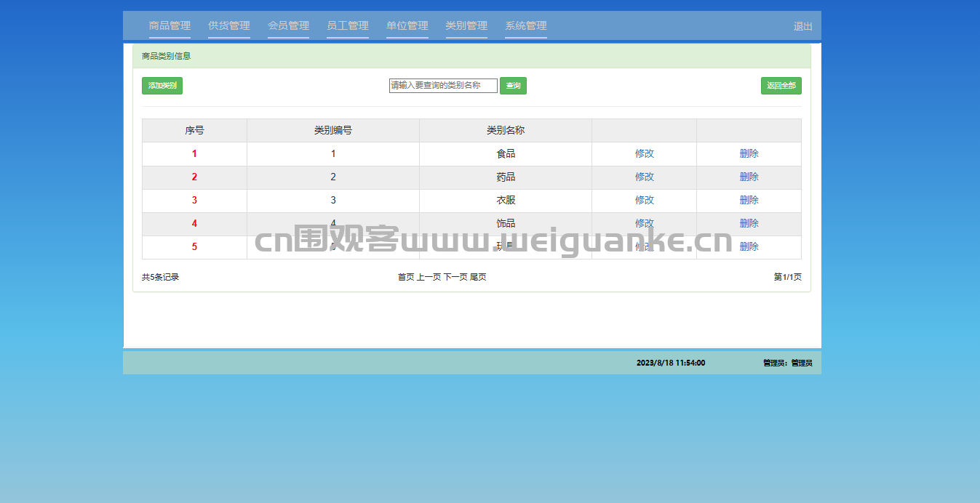Open the 供货管理 menu
The width and height of the screenshot is (980, 503).
coord(229,25)
